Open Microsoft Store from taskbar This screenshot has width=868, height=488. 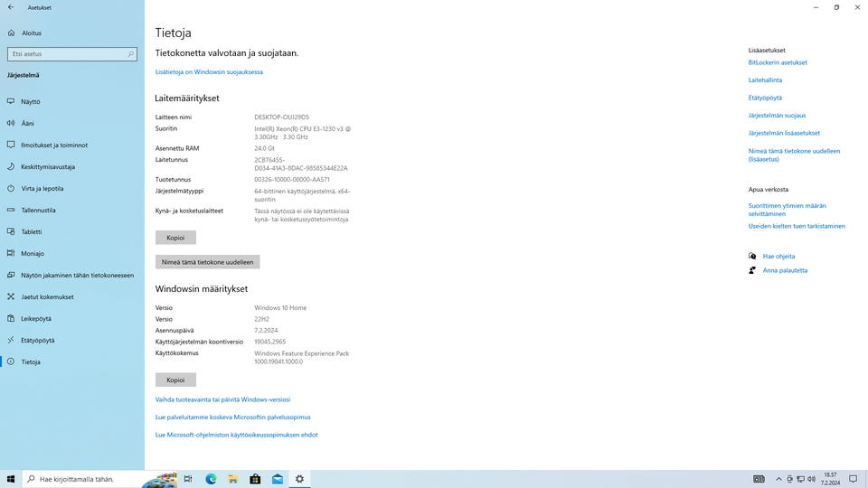(x=255, y=479)
